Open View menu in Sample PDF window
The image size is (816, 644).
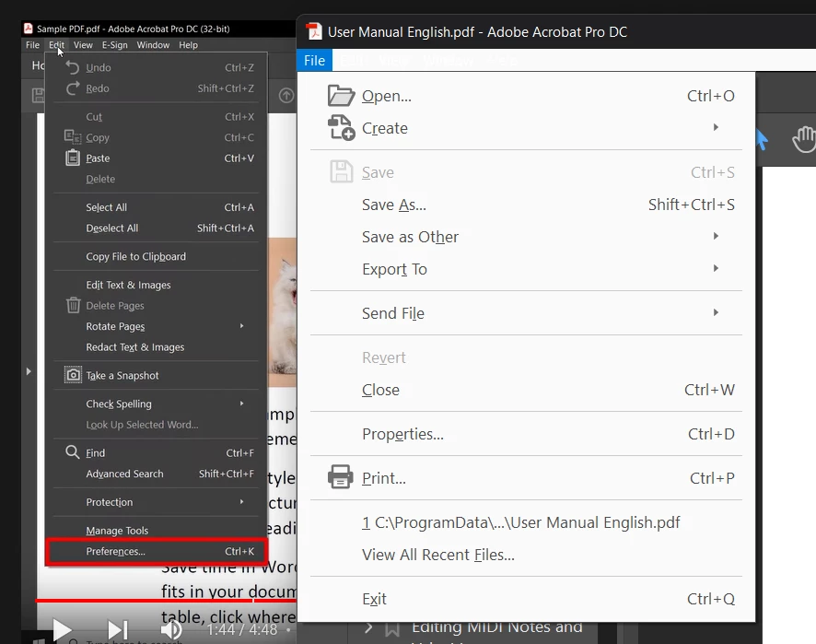pyautogui.click(x=83, y=45)
